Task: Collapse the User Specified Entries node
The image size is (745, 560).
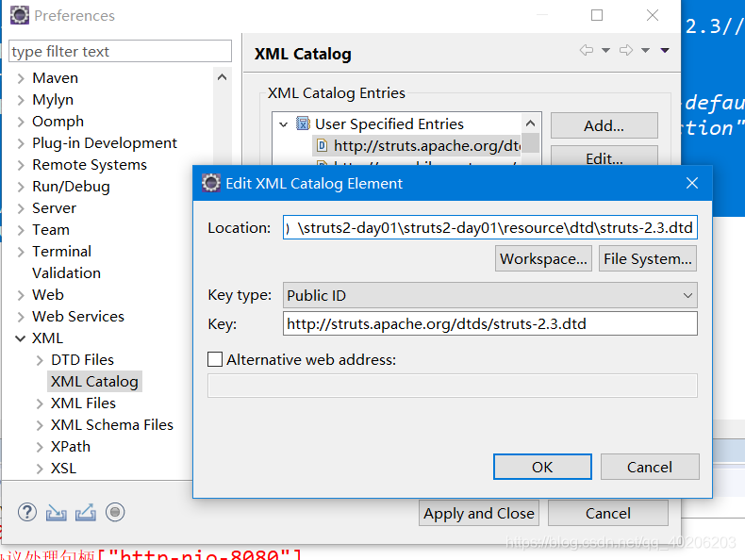Action: pos(284,124)
